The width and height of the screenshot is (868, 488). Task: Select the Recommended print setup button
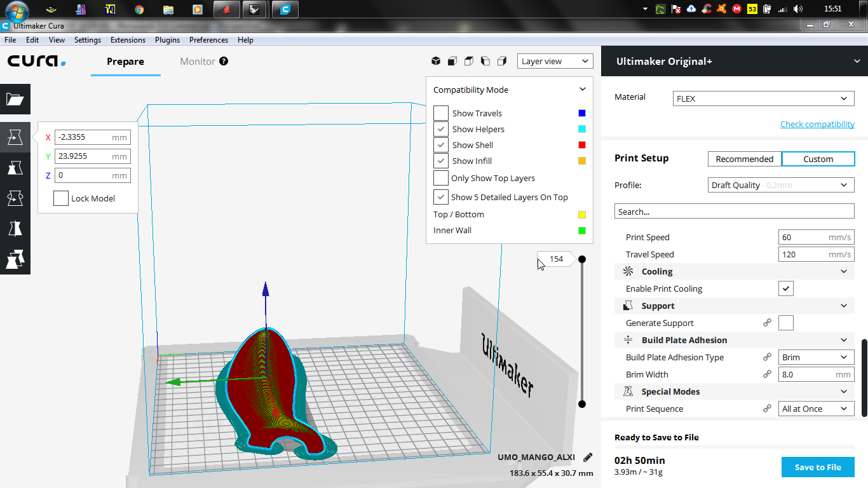tap(745, 159)
